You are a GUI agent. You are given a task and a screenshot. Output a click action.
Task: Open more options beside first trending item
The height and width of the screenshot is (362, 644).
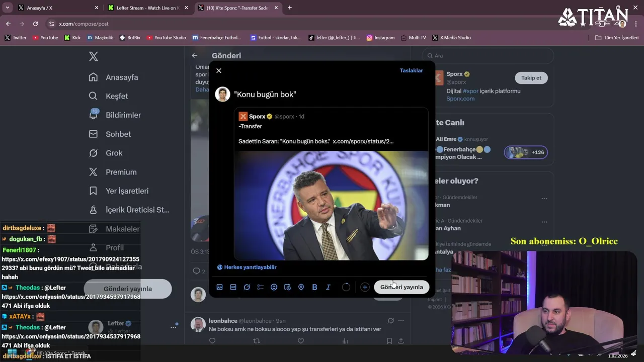pos(544,199)
